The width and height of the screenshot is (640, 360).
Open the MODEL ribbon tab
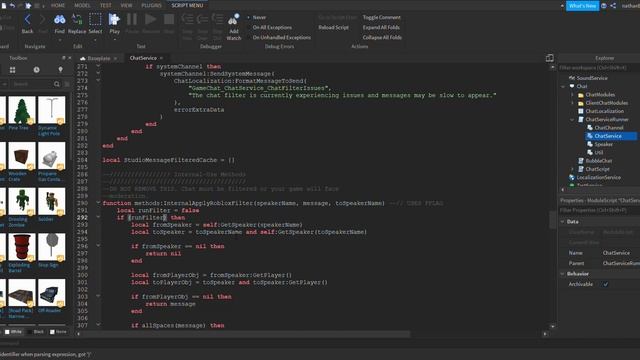(82, 5)
